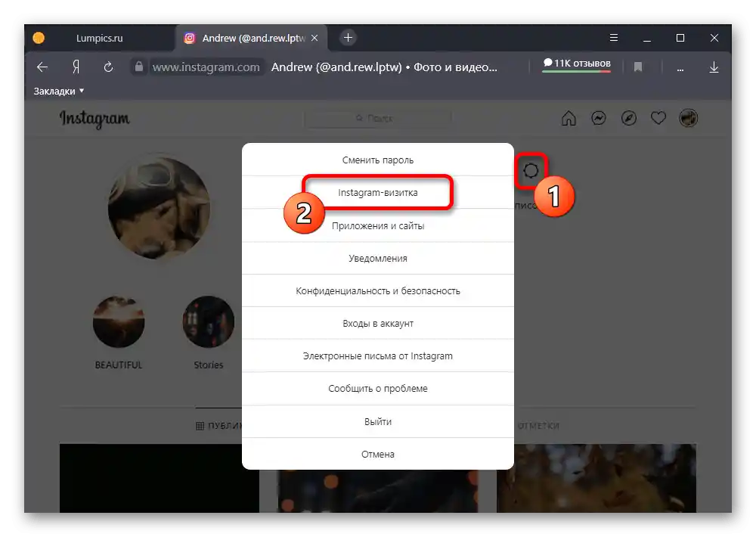
Task: Click the page title text in address bar
Action: 384,67
